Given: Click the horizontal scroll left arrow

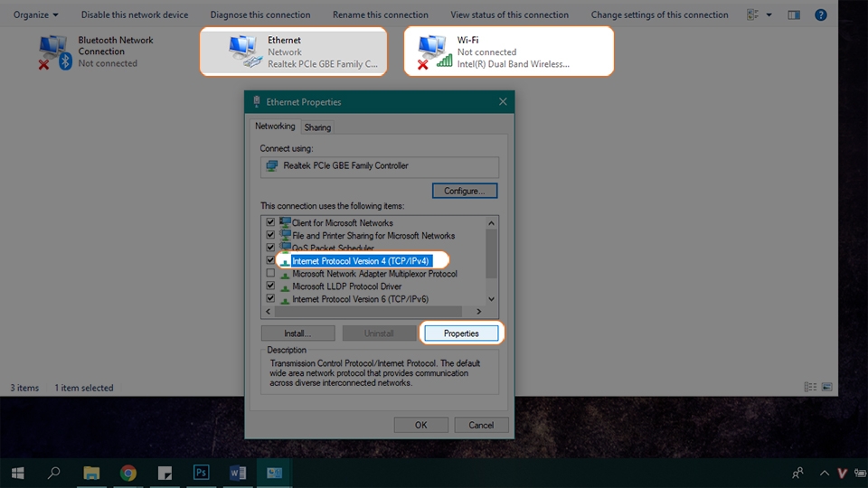Looking at the screenshot, I should (x=269, y=312).
